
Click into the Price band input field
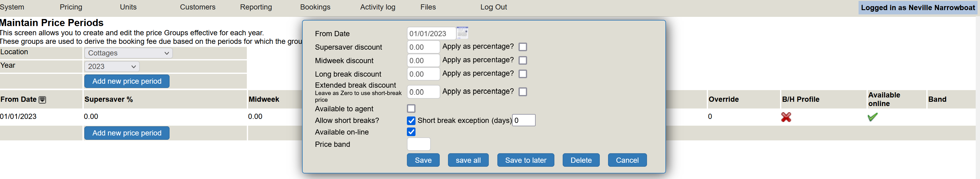click(419, 144)
